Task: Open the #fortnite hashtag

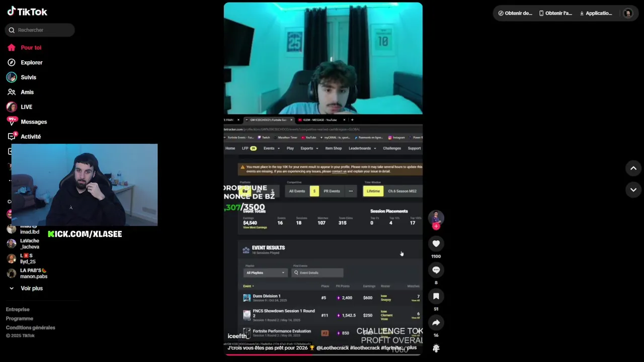Action: pyautogui.click(x=391, y=348)
